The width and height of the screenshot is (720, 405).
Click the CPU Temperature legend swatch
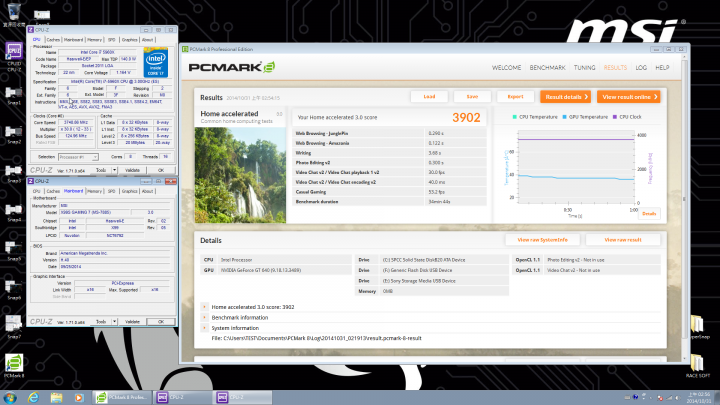tap(514, 117)
